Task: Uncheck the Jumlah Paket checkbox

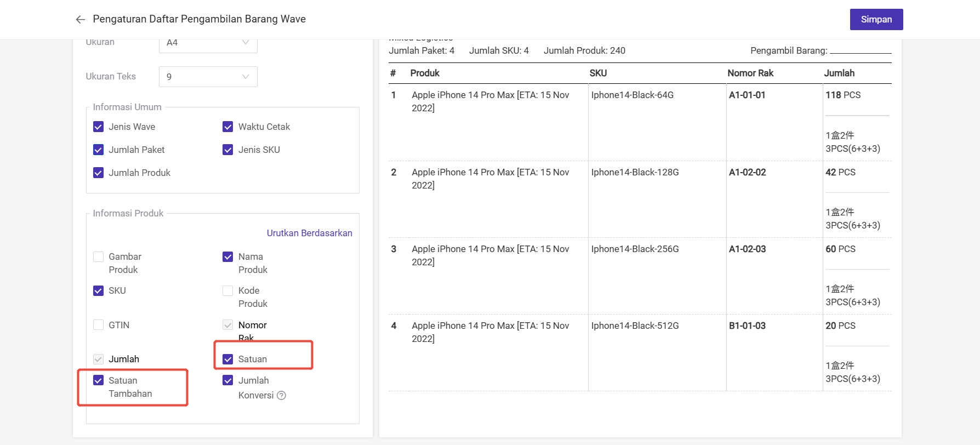Action: coord(99,150)
